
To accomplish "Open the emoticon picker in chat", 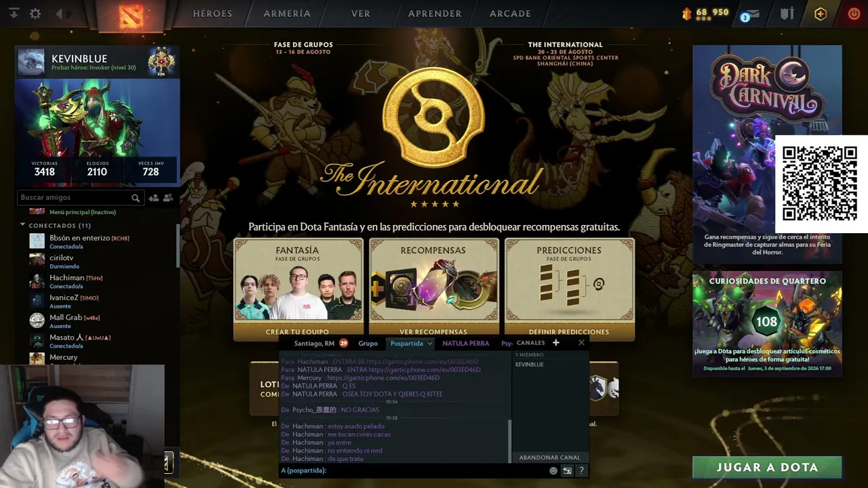I will point(553,470).
